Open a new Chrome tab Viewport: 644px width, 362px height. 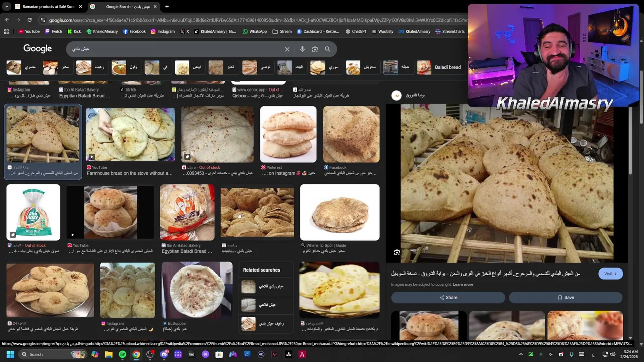167,7
